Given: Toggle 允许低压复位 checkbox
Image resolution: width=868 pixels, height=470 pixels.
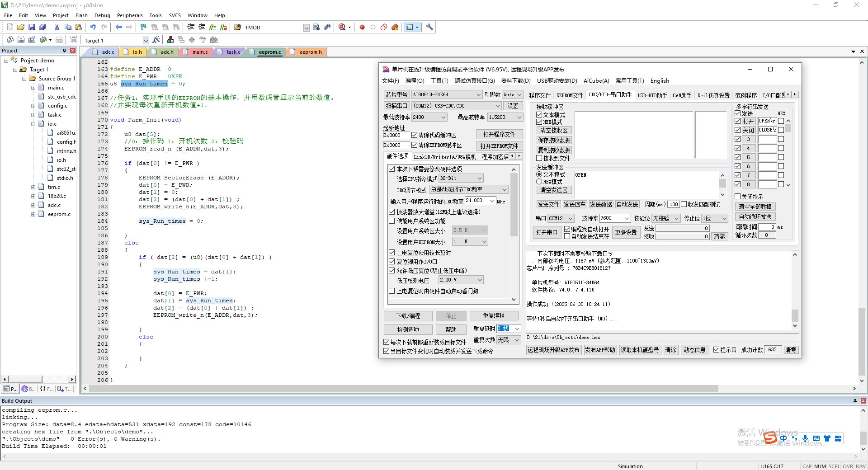Looking at the screenshot, I should pyautogui.click(x=392, y=271).
